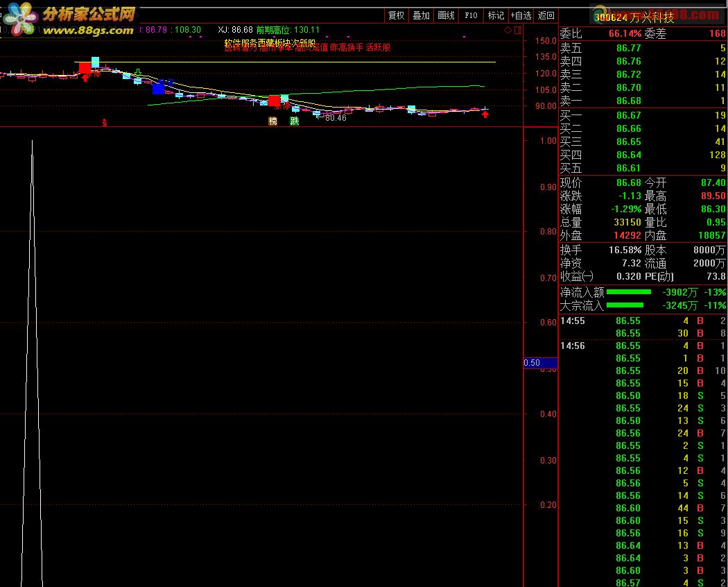The width and height of the screenshot is (728, 587).
Task: Click the 300624 万兴科技 stock title
Action: coord(634,17)
